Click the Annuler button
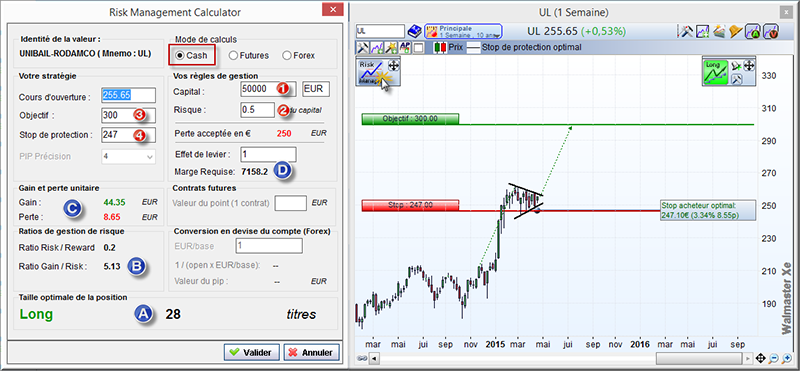Image resolution: width=800 pixels, height=371 pixels. click(x=311, y=352)
